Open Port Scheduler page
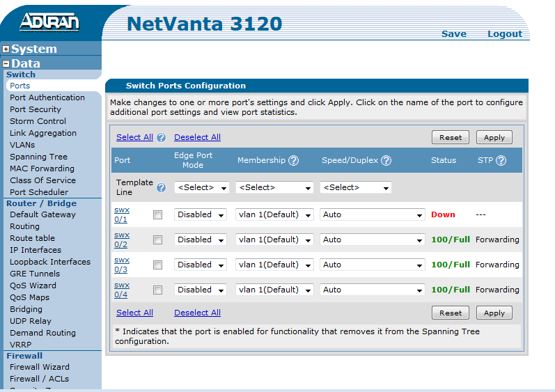 click(x=39, y=192)
